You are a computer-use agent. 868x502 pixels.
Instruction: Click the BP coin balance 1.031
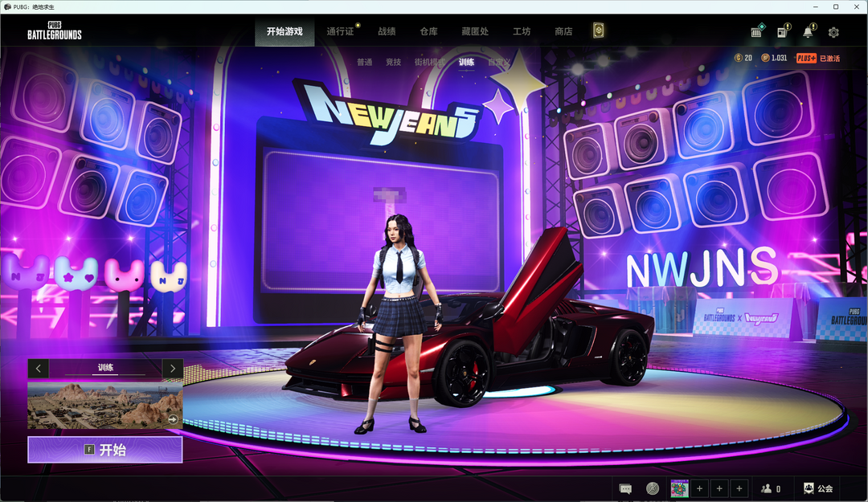774,58
